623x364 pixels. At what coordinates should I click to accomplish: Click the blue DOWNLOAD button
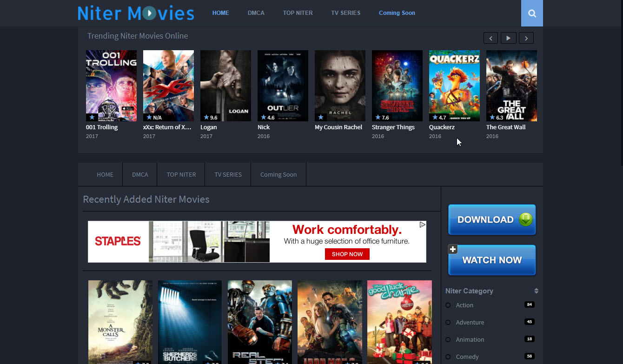492,220
